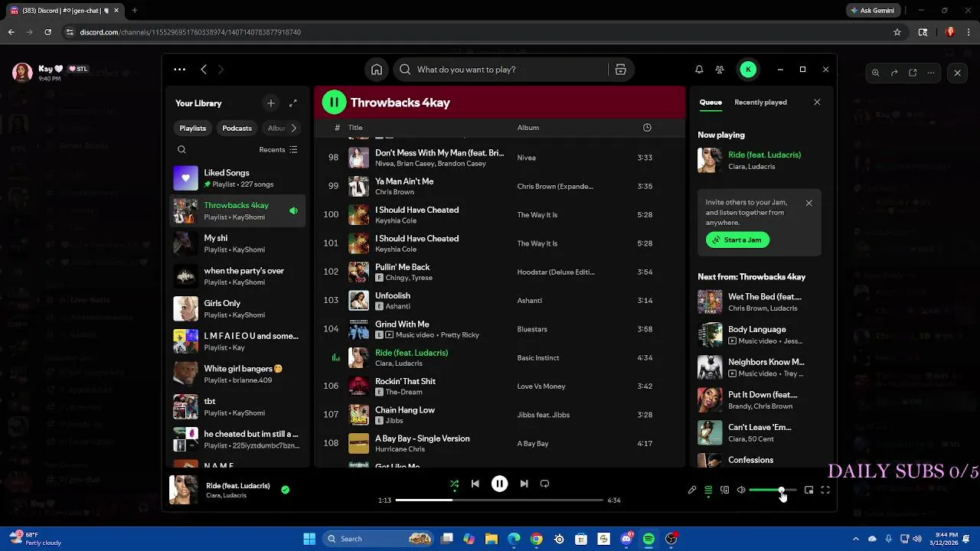Toggle repeat mode
The image size is (980, 551).
coord(544,484)
